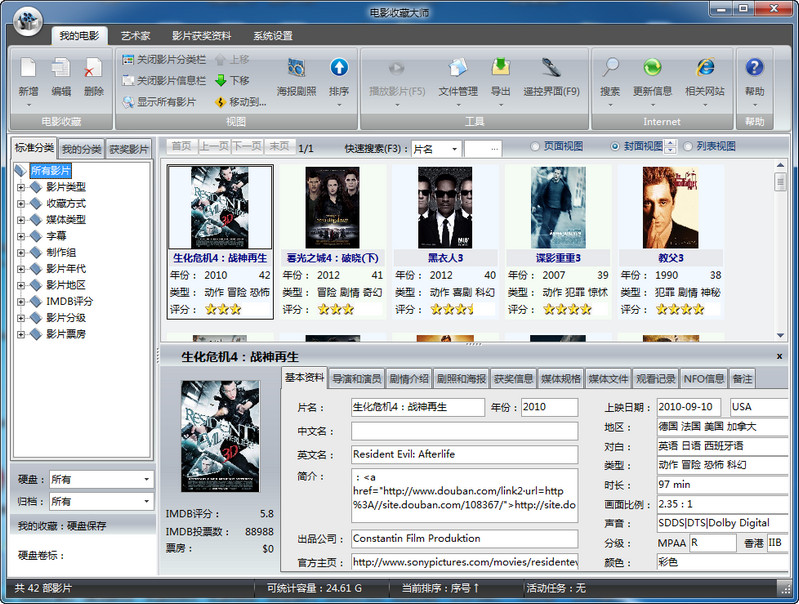Click the 中文名 input field
The width and height of the screenshot is (799, 604).
464,431
